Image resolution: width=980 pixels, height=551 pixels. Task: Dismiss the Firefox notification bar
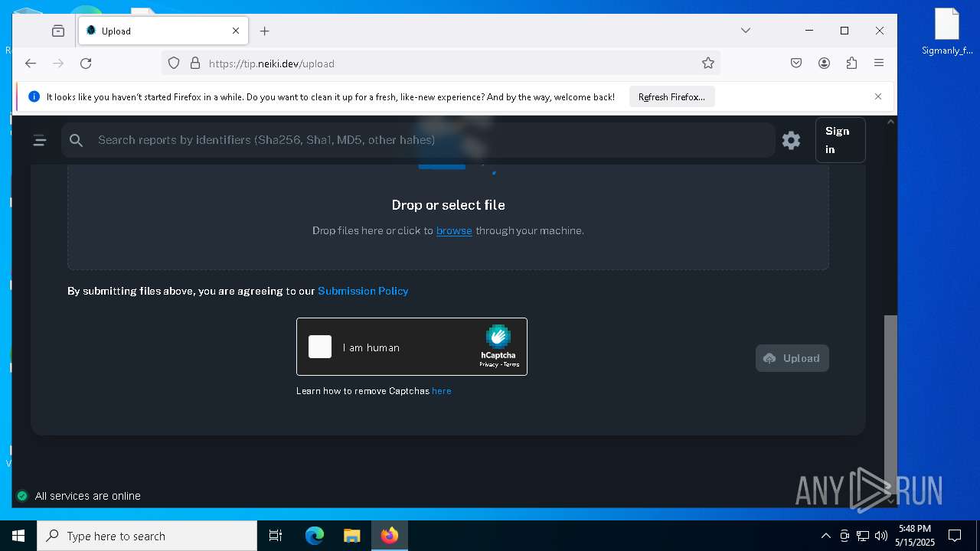(878, 96)
